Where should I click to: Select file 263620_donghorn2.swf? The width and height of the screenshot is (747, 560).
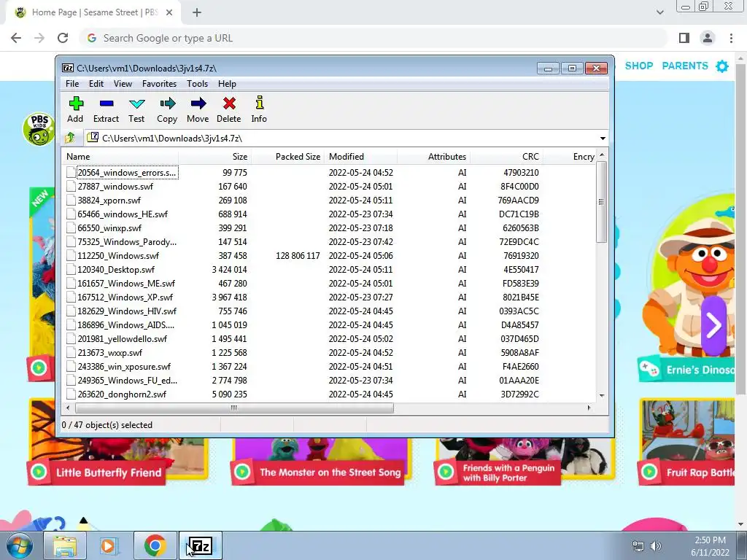click(122, 394)
